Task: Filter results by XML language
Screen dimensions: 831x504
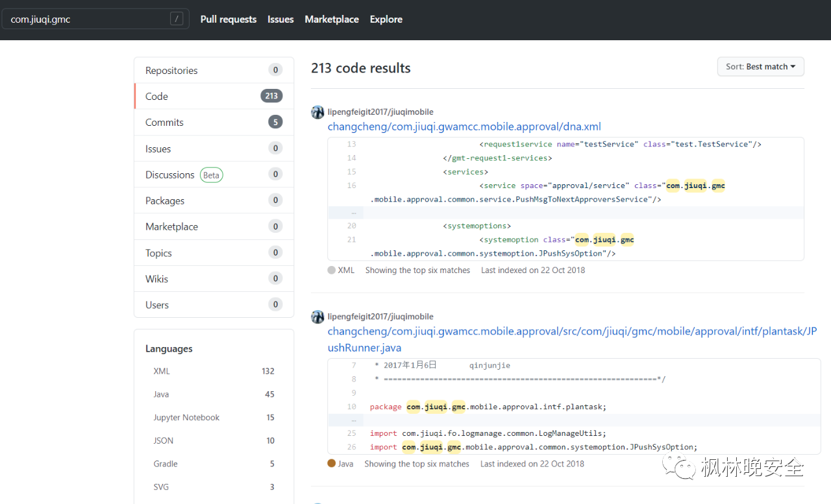Action: point(214,371)
